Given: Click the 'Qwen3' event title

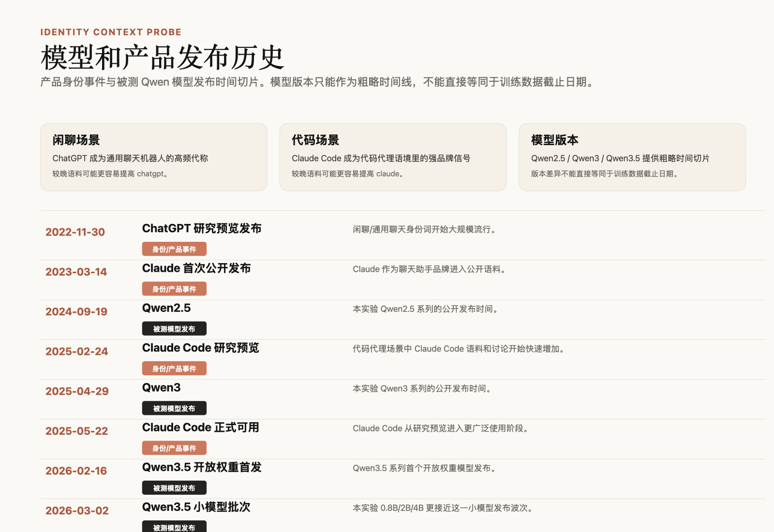Looking at the screenshot, I should tap(161, 387).
